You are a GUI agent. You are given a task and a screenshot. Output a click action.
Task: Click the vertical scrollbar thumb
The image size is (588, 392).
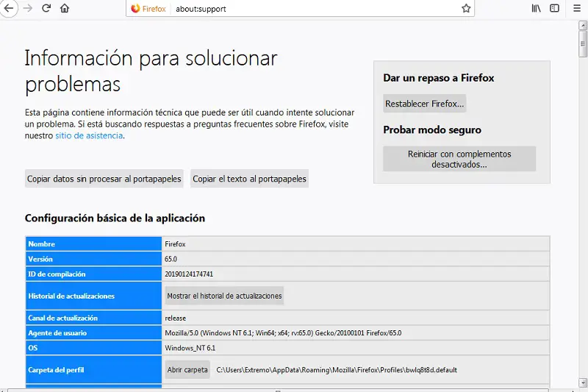[x=583, y=44]
